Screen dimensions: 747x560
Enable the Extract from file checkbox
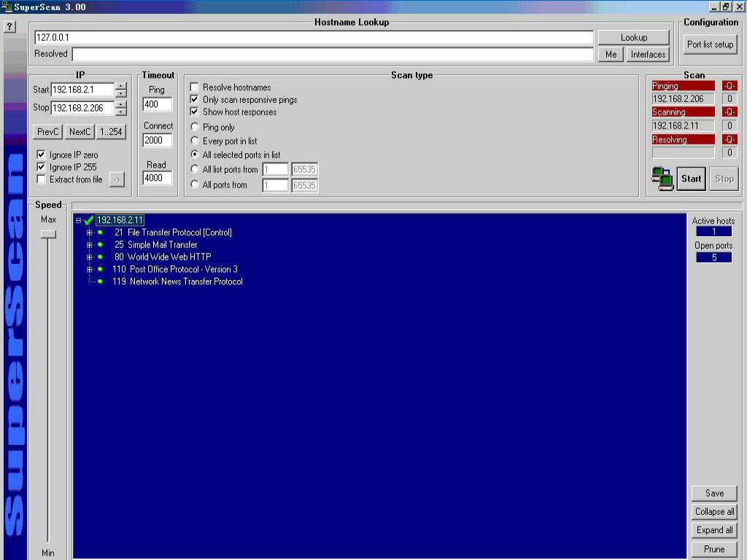click(41, 179)
